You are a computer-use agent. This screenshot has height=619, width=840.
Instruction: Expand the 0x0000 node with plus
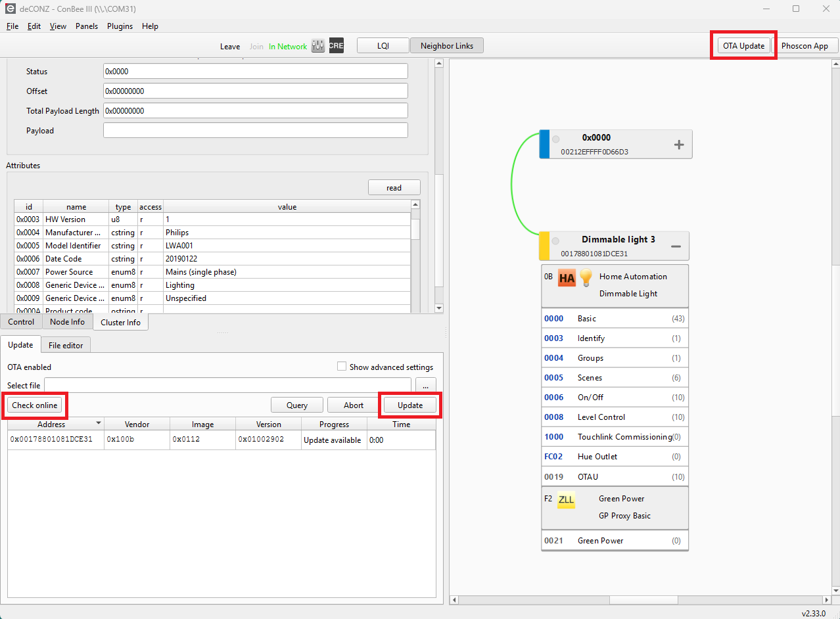(x=679, y=145)
